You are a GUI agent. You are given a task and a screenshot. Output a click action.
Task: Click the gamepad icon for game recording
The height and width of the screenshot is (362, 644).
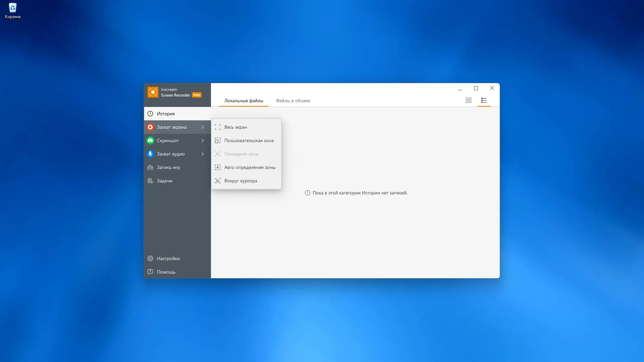click(150, 167)
